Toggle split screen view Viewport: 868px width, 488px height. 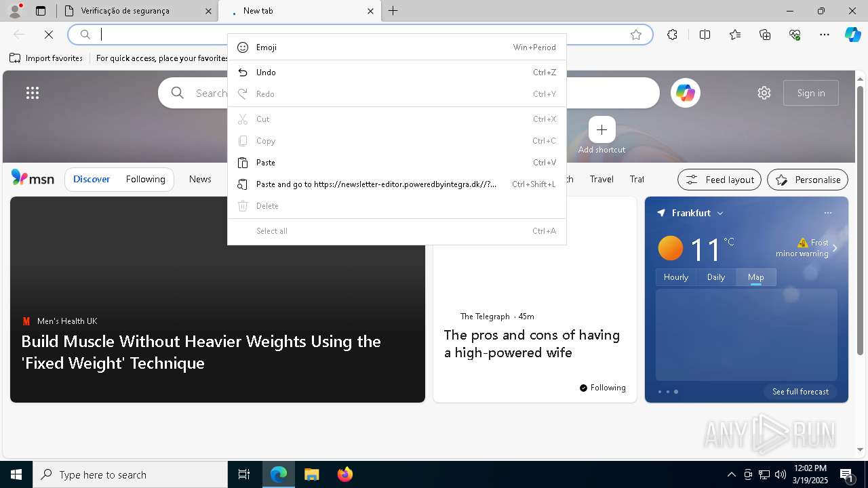click(705, 35)
